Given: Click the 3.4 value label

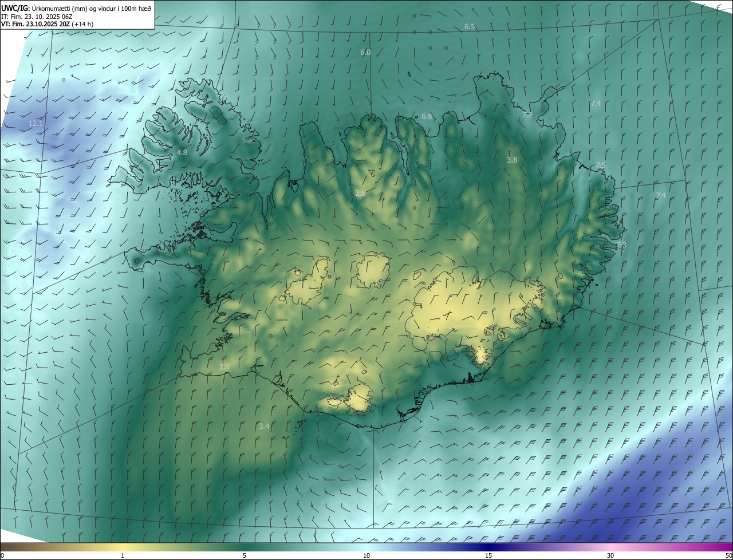Looking at the screenshot, I should coord(264,426).
